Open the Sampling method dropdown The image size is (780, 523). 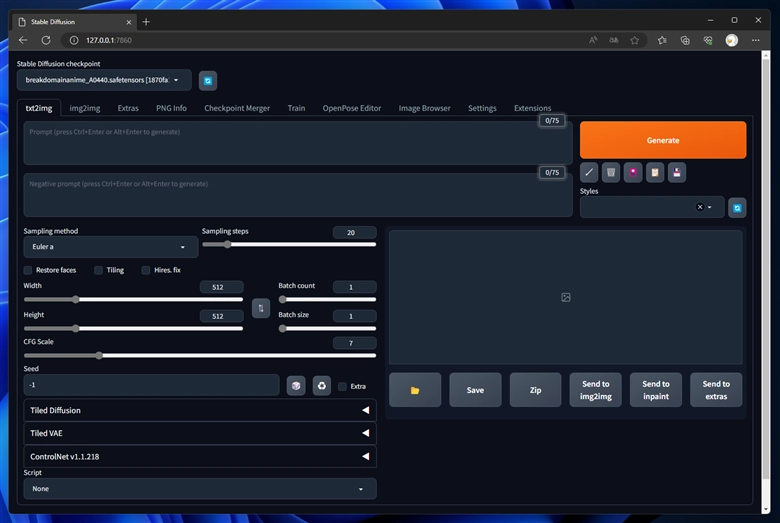(x=110, y=247)
